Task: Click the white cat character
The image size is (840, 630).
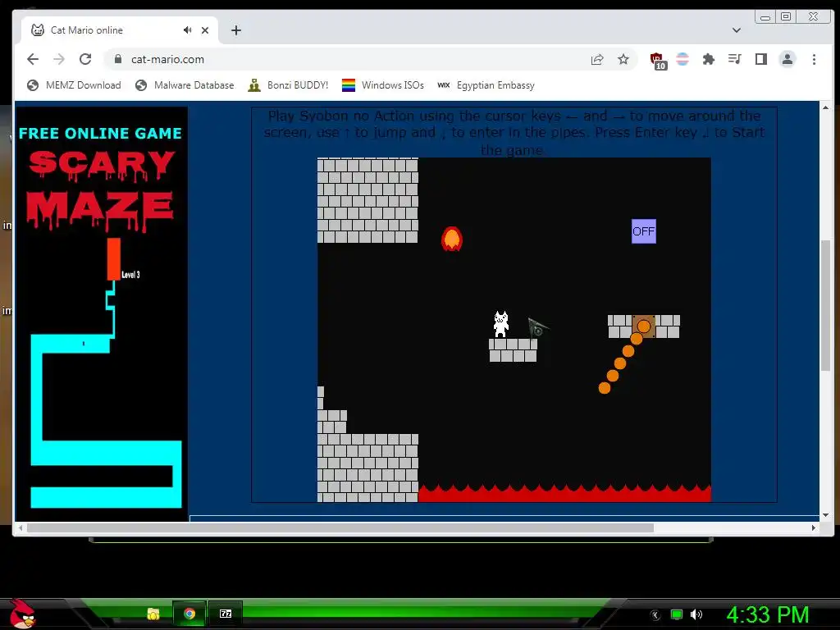Action: click(x=501, y=325)
